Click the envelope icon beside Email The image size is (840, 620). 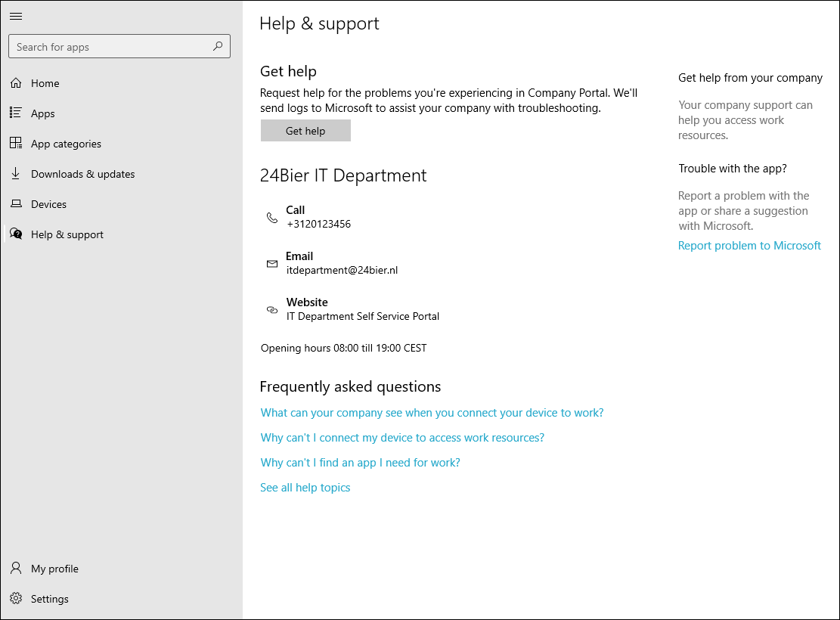pyautogui.click(x=272, y=264)
